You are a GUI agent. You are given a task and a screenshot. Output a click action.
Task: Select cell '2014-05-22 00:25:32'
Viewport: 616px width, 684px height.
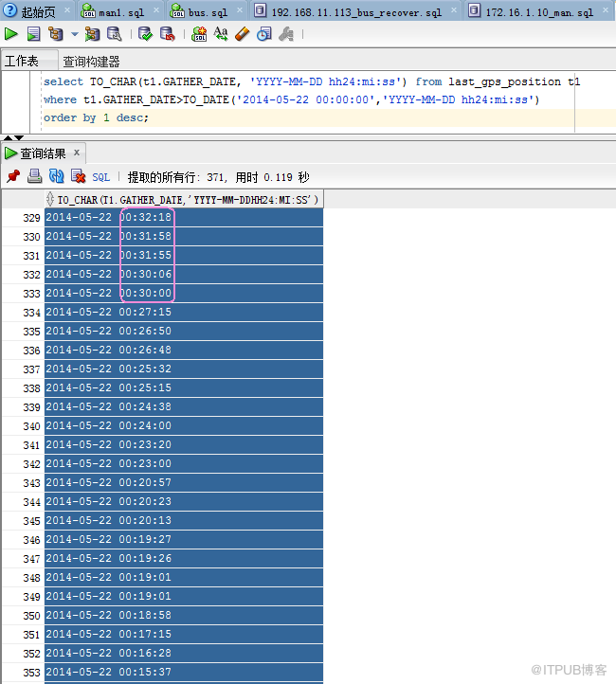(184, 369)
